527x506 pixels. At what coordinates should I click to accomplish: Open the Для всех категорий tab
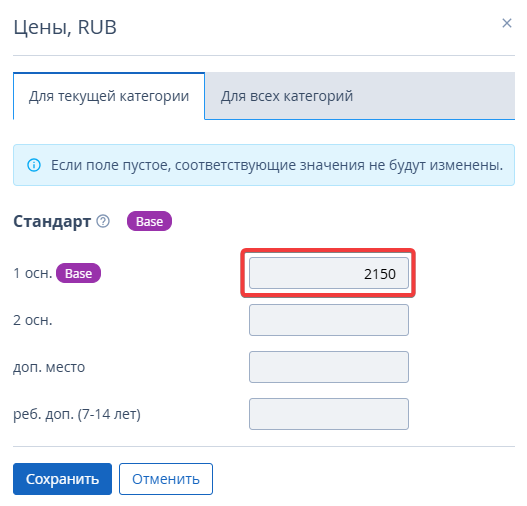(360, 96)
